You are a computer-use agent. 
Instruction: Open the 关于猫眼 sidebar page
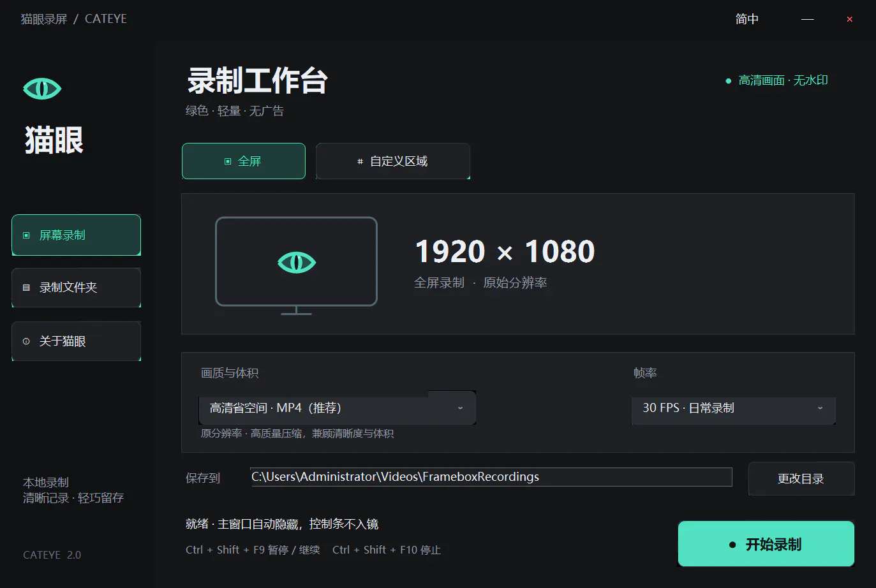tap(76, 341)
